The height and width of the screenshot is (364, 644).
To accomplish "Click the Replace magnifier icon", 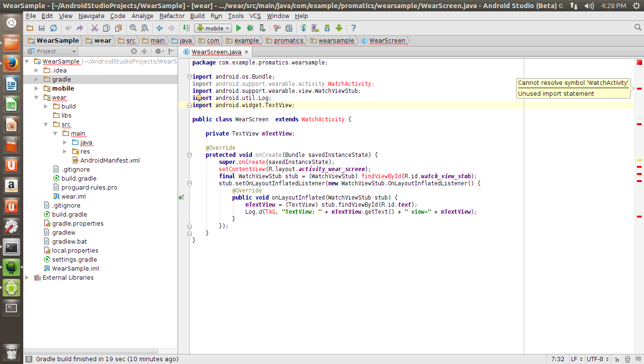I will [x=144, y=28].
